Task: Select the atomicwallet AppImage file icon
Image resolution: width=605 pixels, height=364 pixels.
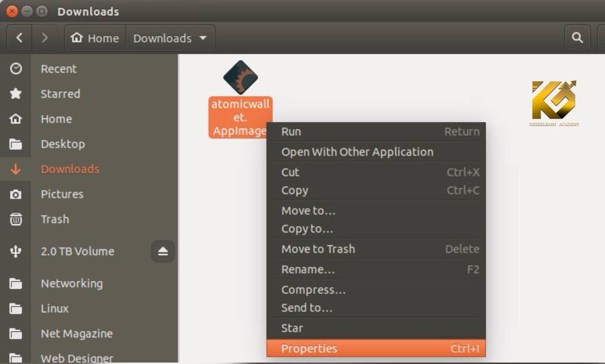Action: [x=241, y=77]
